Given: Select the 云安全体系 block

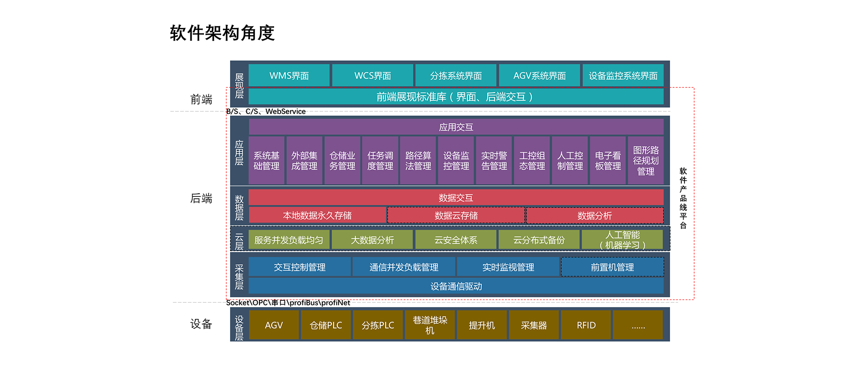Looking at the screenshot, I should click(x=456, y=240).
